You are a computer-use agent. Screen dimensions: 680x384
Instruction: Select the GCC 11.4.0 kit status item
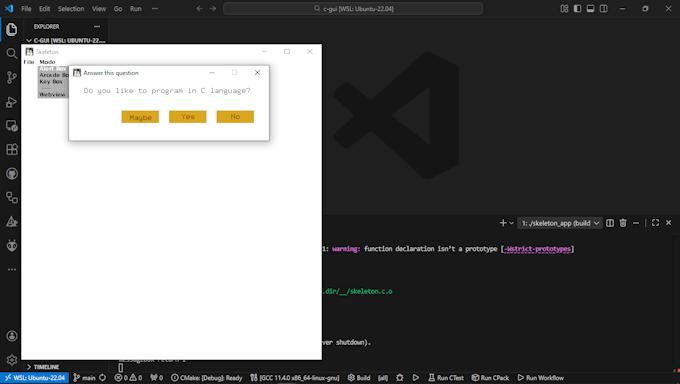(295, 378)
